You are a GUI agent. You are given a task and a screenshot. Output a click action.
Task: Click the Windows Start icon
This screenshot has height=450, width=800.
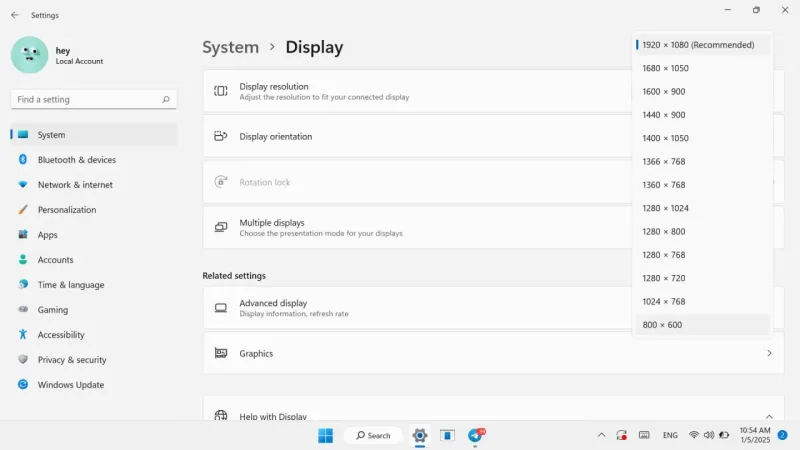point(326,435)
